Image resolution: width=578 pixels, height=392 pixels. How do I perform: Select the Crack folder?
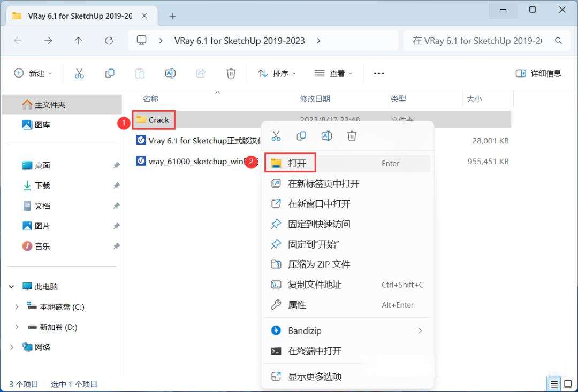(153, 120)
